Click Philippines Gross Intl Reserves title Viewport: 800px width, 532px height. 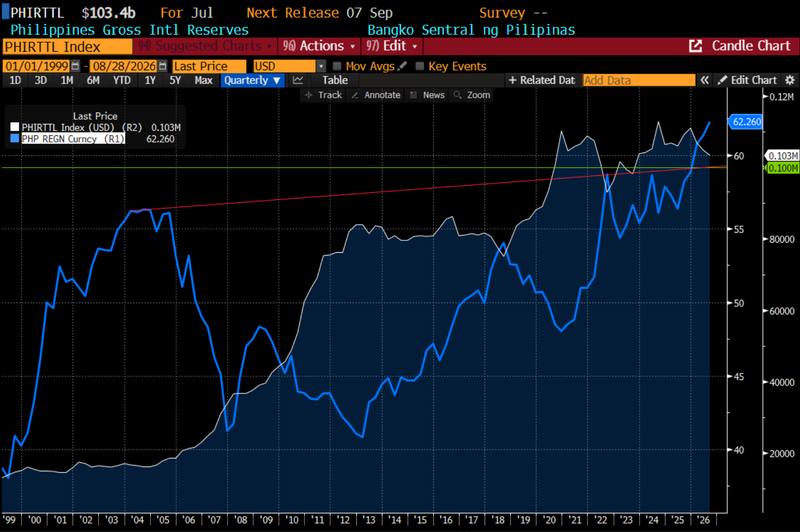point(130,30)
